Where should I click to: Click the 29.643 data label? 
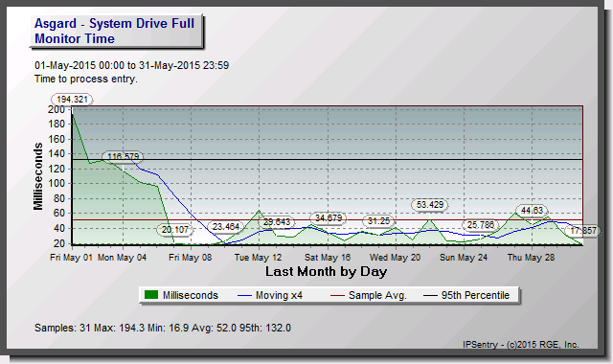(x=277, y=222)
